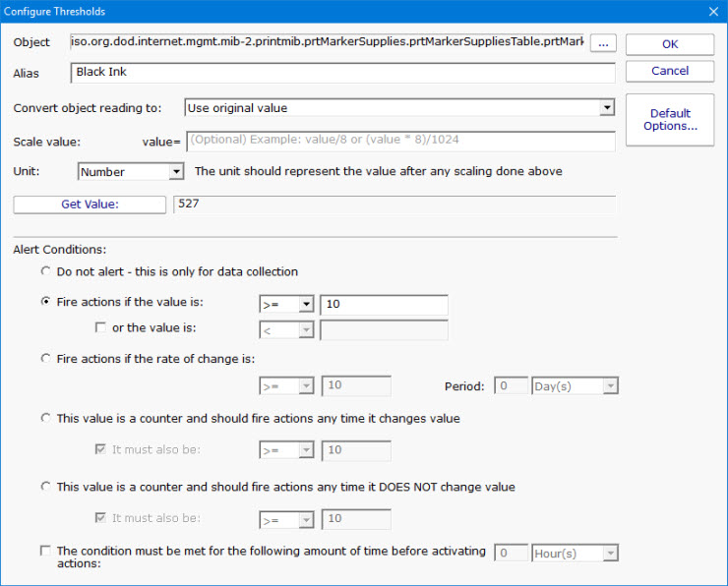Enable the 'or the value is' checkbox
The height and width of the screenshot is (586, 728).
coord(100,327)
